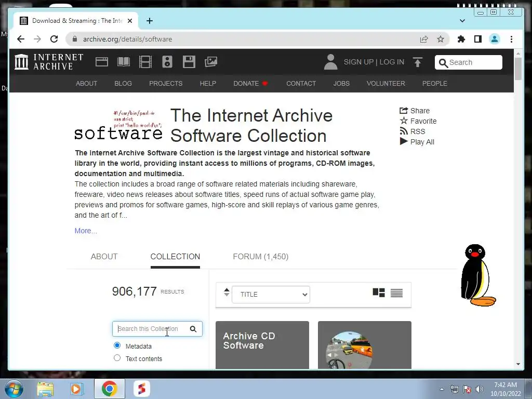Open the DONATE nav item
Image resolution: width=532 pixels, height=399 pixels.
(x=250, y=84)
